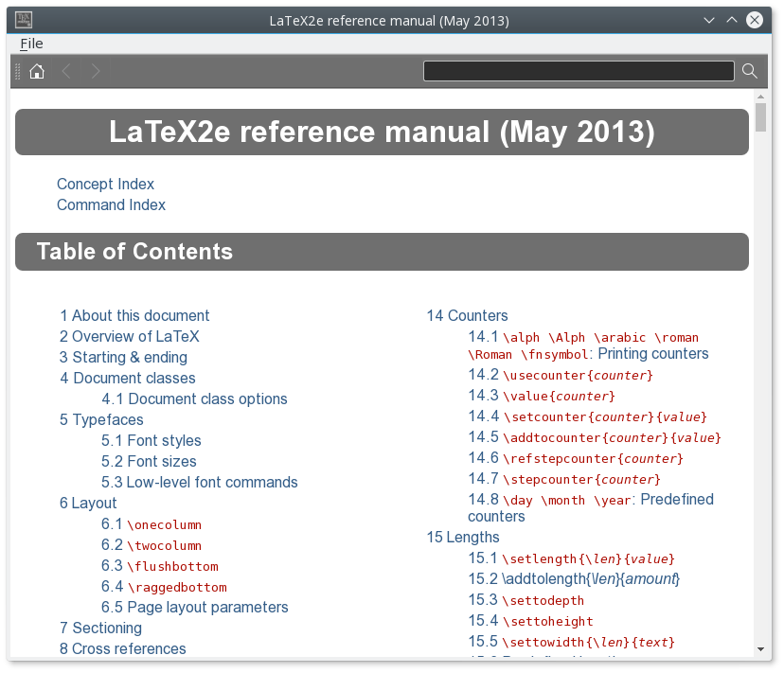Open chapter 3 Starting & ending

click(123, 358)
